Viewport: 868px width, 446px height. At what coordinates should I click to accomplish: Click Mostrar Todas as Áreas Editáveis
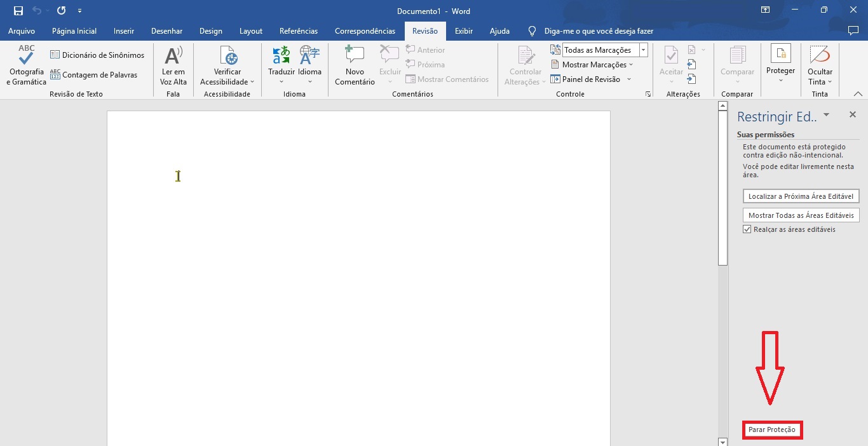801,215
